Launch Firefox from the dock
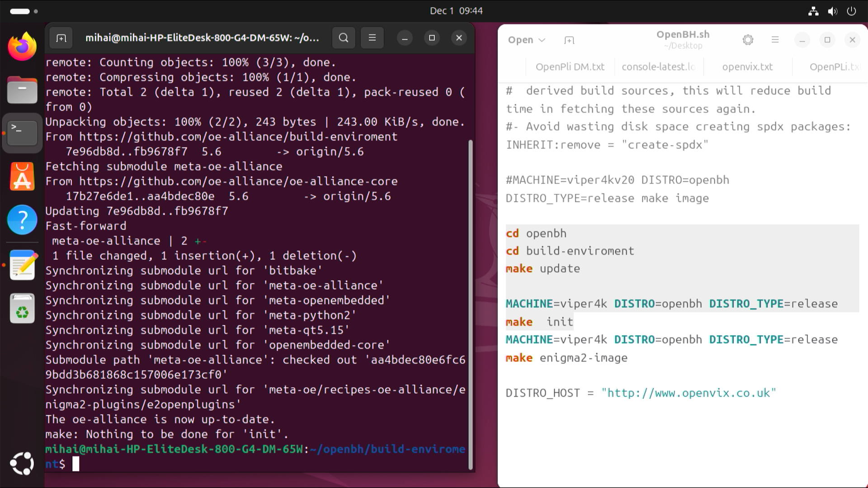 point(22,47)
